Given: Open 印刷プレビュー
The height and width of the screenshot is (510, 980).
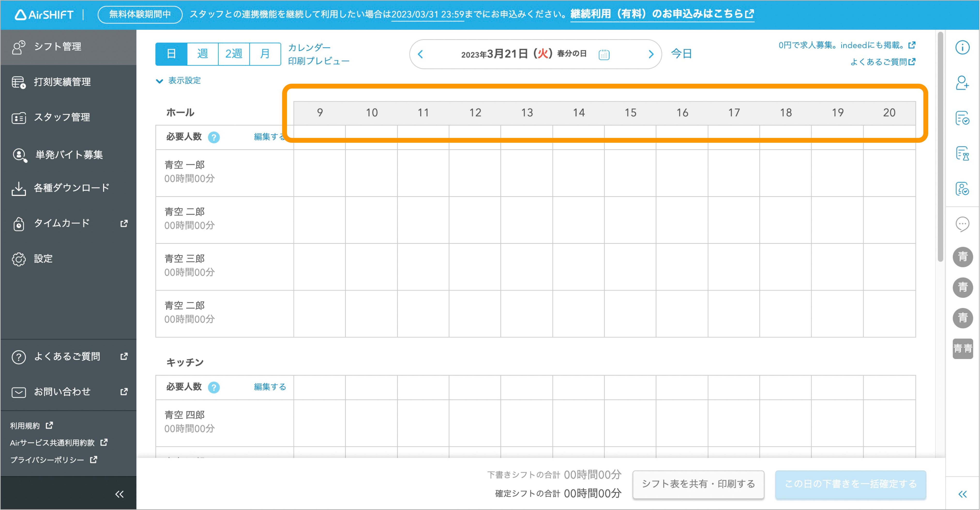Looking at the screenshot, I should (319, 61).
